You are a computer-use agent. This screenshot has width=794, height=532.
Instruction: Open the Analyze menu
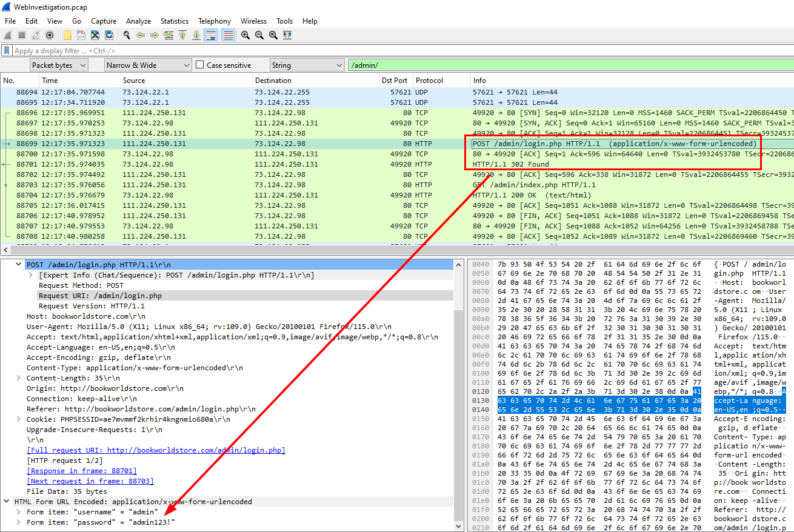(139, 21)
